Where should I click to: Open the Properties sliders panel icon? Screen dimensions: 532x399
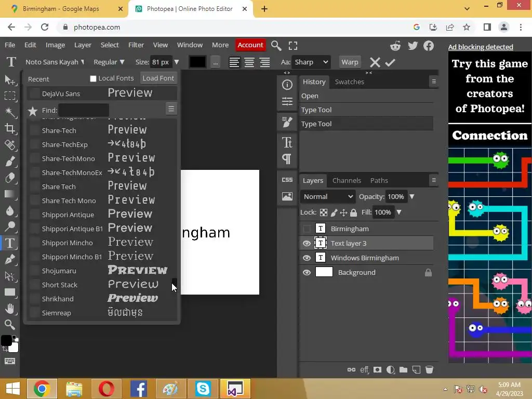click(287, 101)
